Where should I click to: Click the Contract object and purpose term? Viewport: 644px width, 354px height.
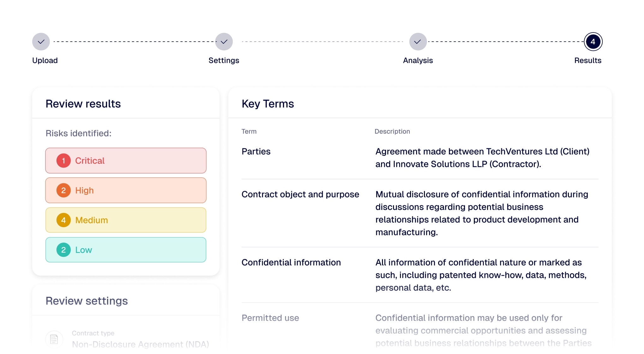click(300, 194)
